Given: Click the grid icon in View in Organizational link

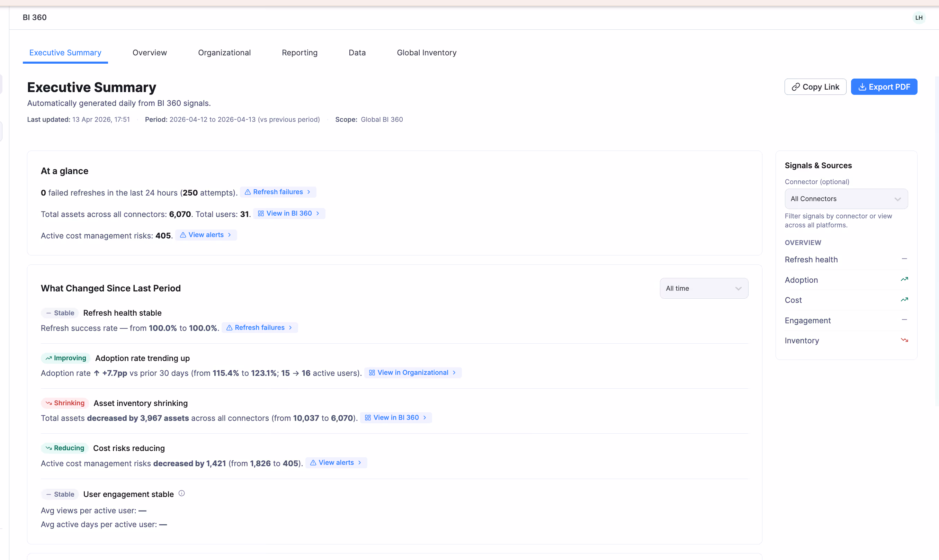Looking at the screenshot, I should pos(372,373).
